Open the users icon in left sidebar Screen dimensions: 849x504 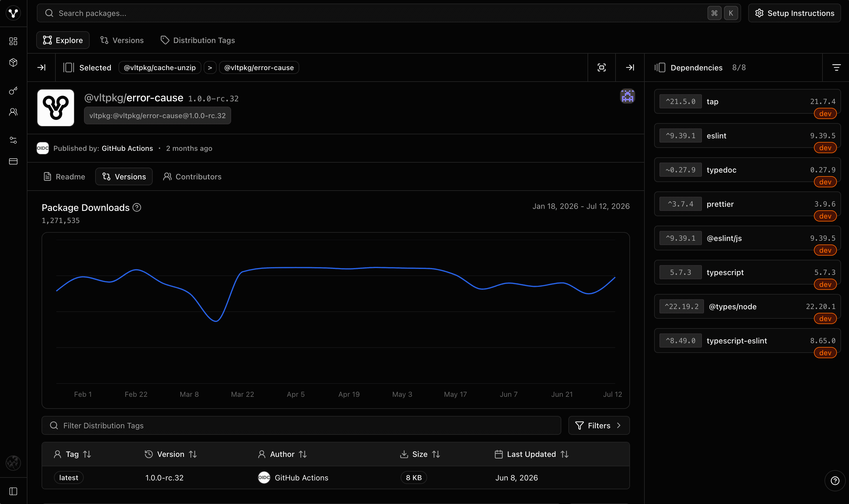coord(13,112)
